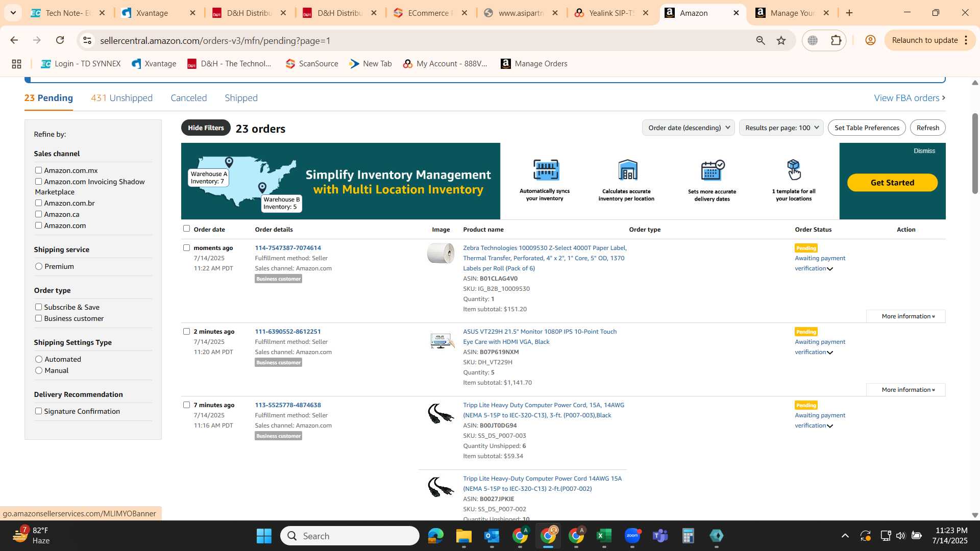Open a new browser tab with plus icon
Screen dimensions: 980x551
[849, 13]
